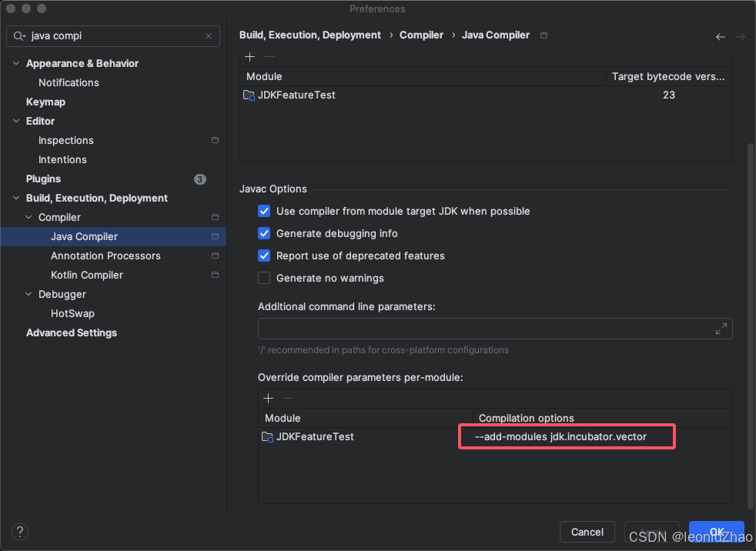Click + in the per-module override table
The height and width of the screenshot is (551, 756).
(268, 398)
